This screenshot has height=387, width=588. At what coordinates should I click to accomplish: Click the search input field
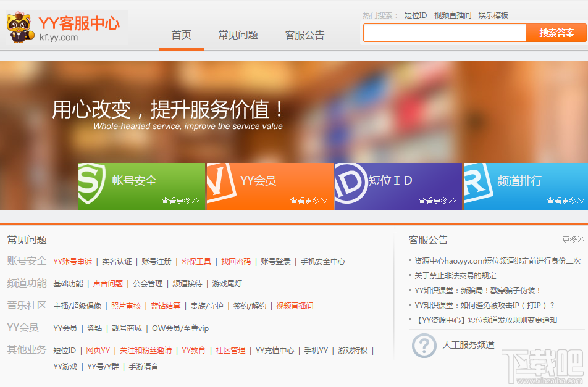(x=445, y=33)
